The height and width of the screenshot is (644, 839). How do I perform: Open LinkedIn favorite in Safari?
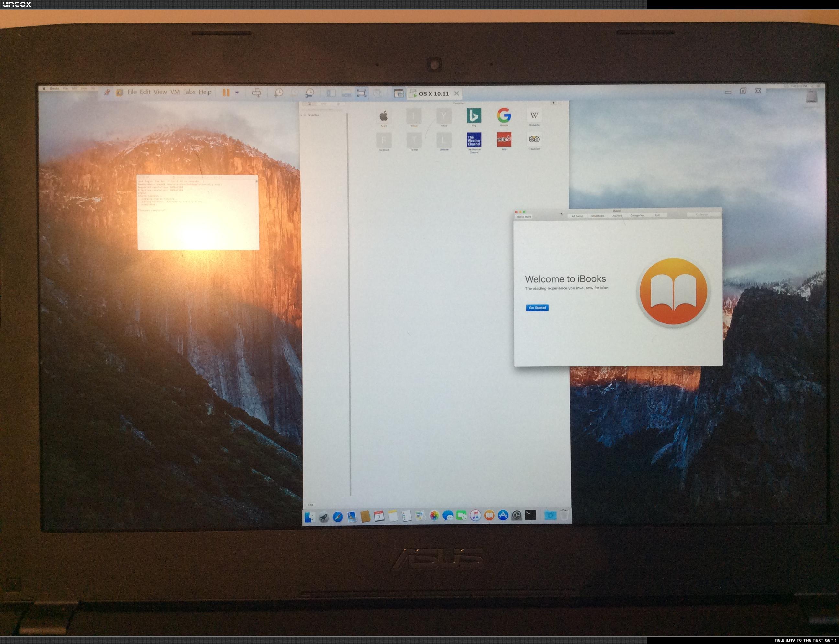click(444, 142)
